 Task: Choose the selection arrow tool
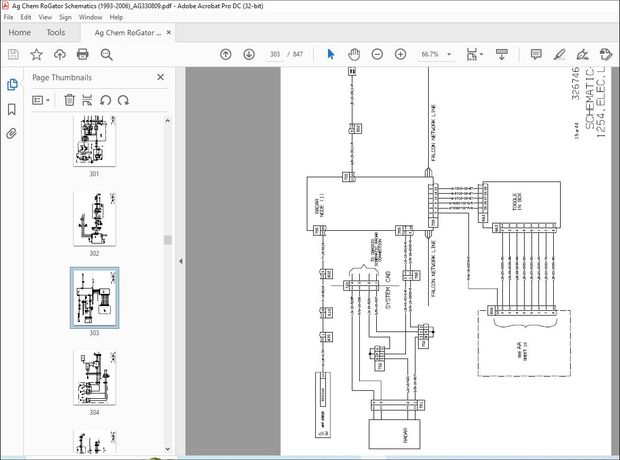point(331,54)
